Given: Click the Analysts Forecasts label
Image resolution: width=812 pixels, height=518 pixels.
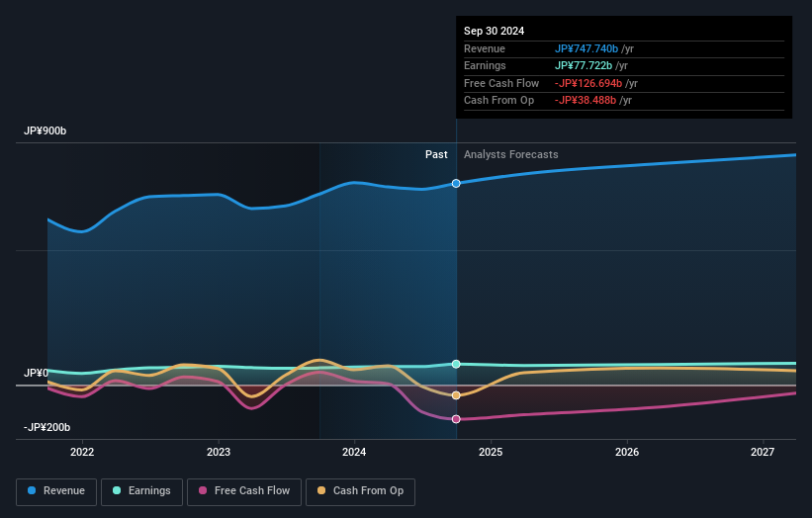Looking at the screenshot, I should point(511,155).
